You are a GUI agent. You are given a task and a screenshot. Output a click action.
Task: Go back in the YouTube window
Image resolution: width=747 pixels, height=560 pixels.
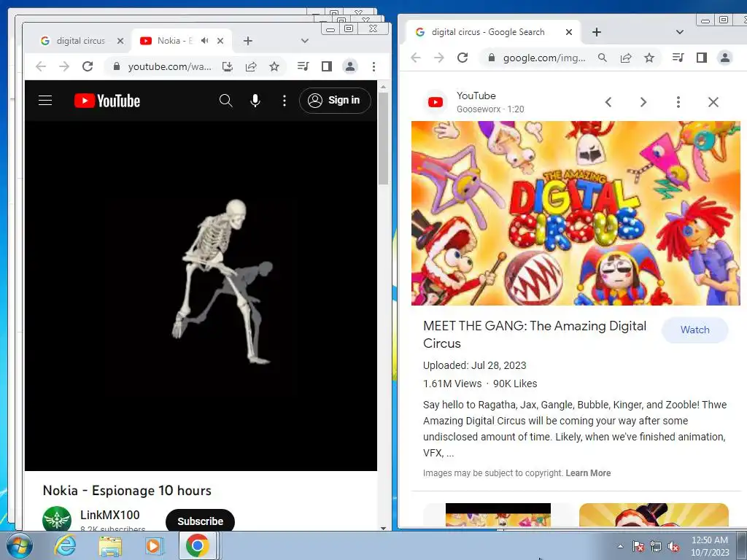[x=41, y=66]
